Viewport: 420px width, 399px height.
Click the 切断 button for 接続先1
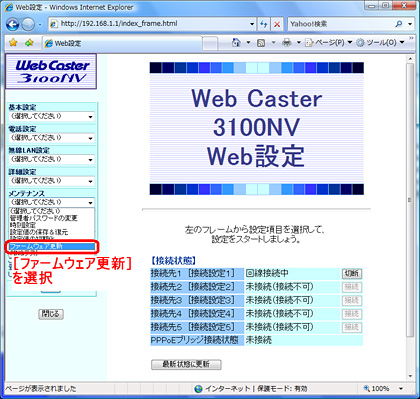pos(352,274)
